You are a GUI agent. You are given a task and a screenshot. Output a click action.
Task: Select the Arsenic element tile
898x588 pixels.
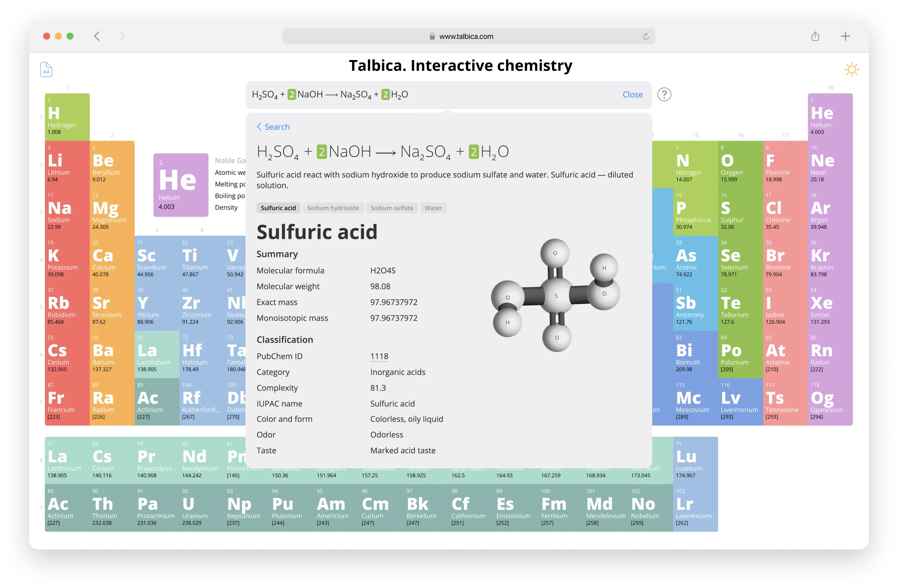point(695,260)
